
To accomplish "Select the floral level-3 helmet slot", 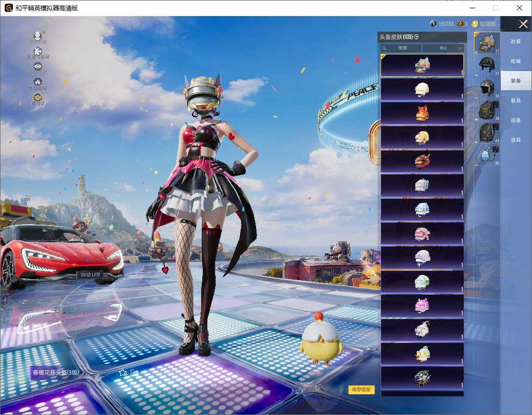I will click(487, 43).
